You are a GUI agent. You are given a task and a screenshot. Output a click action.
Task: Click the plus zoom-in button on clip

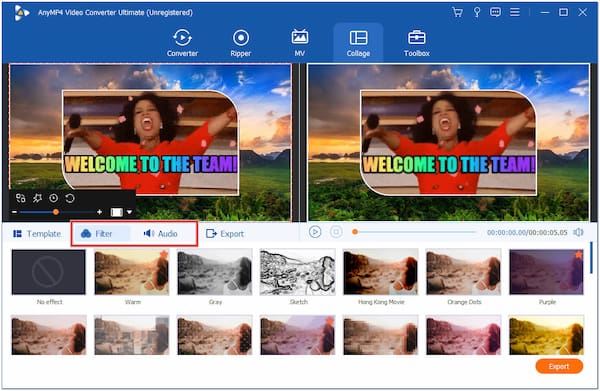[x=99, y=212]
